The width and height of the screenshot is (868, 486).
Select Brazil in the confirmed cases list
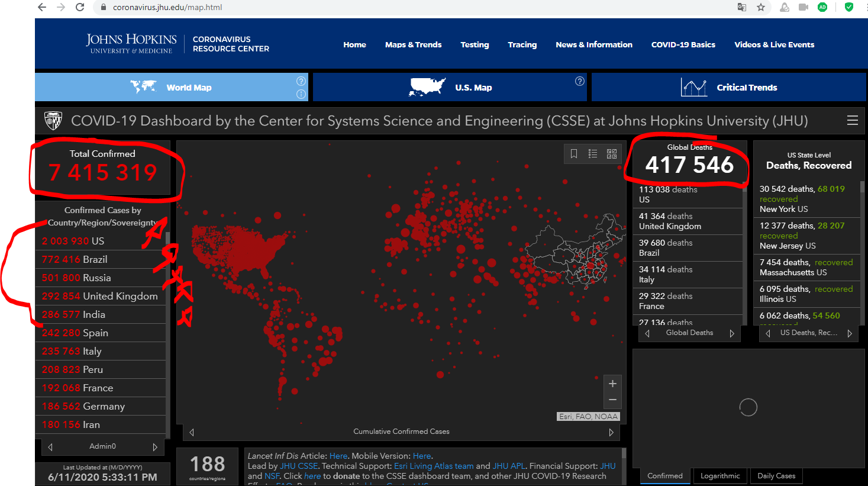101,259
